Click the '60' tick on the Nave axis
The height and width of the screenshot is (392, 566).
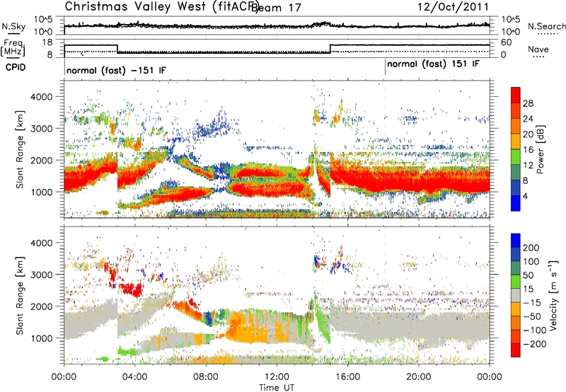click(506, 42)
